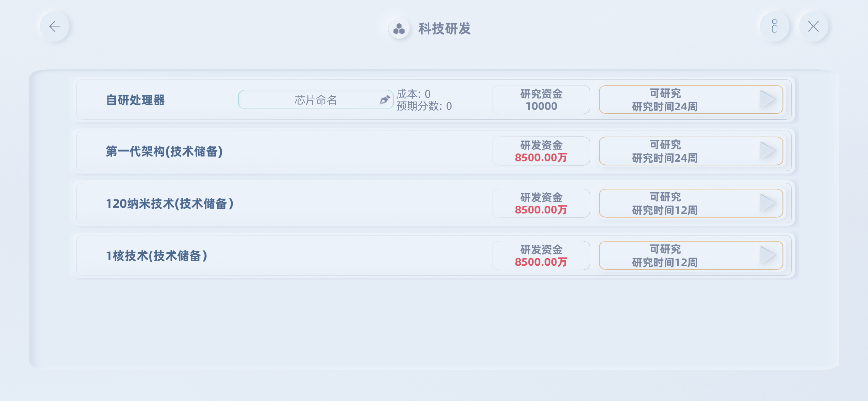Close the 科技研发 panel
The width and height of the screenshot is (868, 401).
(813, 26)
